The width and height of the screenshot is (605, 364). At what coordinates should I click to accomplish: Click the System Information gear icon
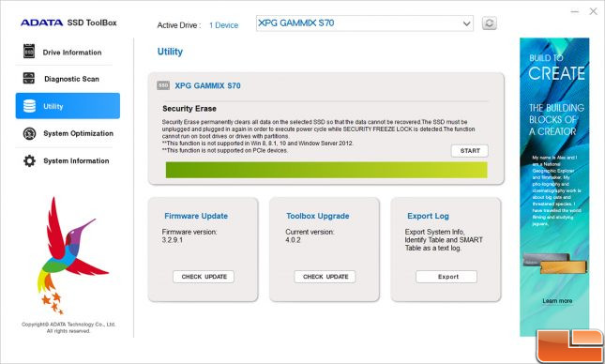pos(29,161)
